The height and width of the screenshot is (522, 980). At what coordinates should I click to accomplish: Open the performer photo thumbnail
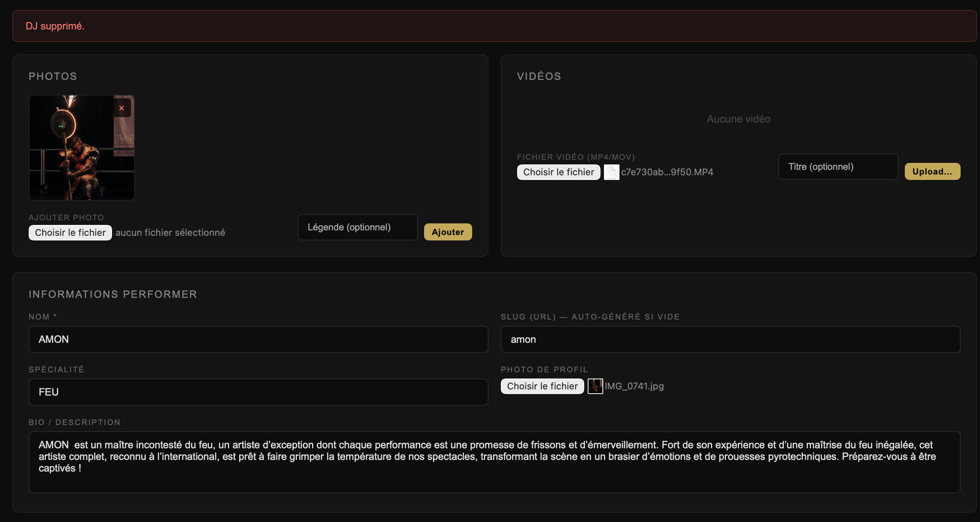pos(82,148)
